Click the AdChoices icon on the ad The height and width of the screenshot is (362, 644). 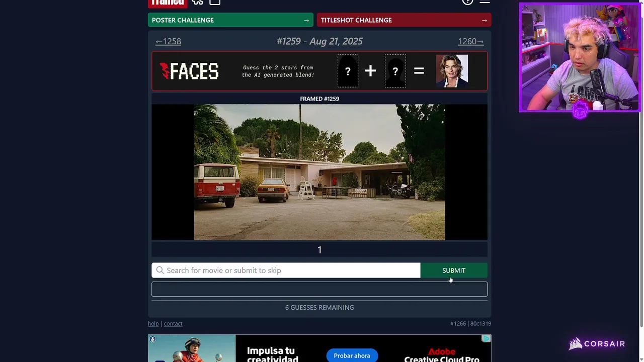486,339
